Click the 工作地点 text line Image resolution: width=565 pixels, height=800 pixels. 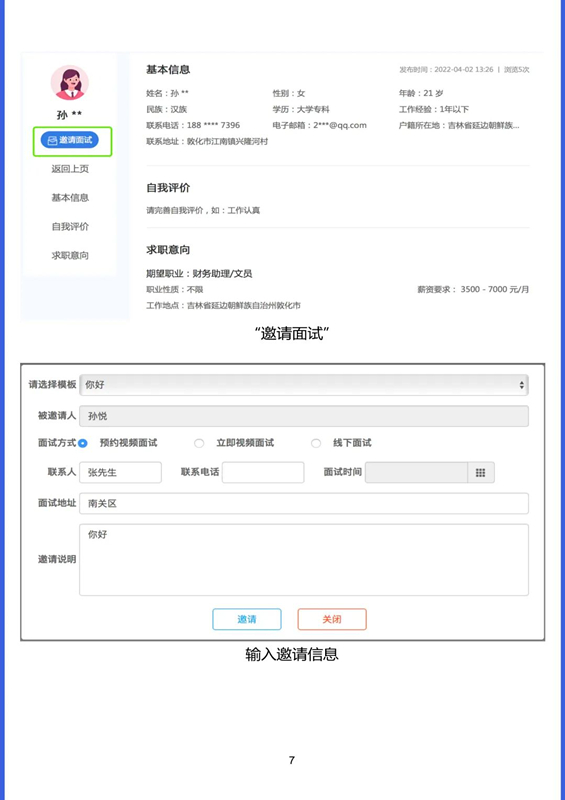coord(223,306)
